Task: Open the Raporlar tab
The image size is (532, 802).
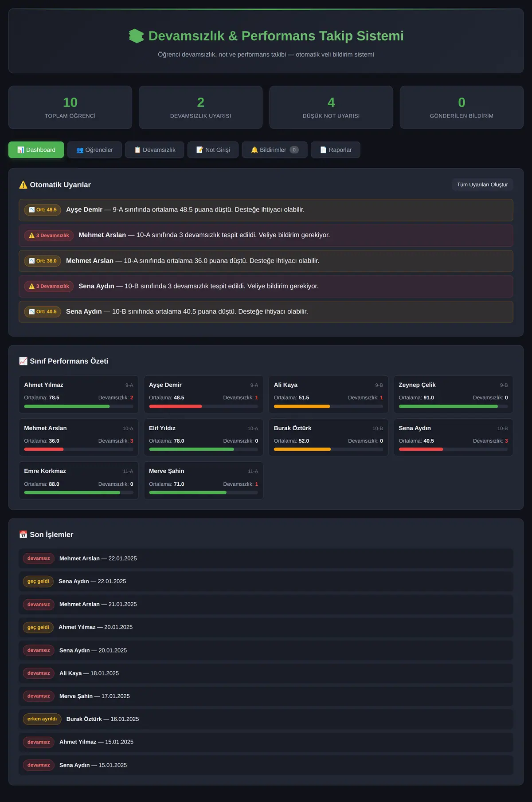Action: click(336, 150)
